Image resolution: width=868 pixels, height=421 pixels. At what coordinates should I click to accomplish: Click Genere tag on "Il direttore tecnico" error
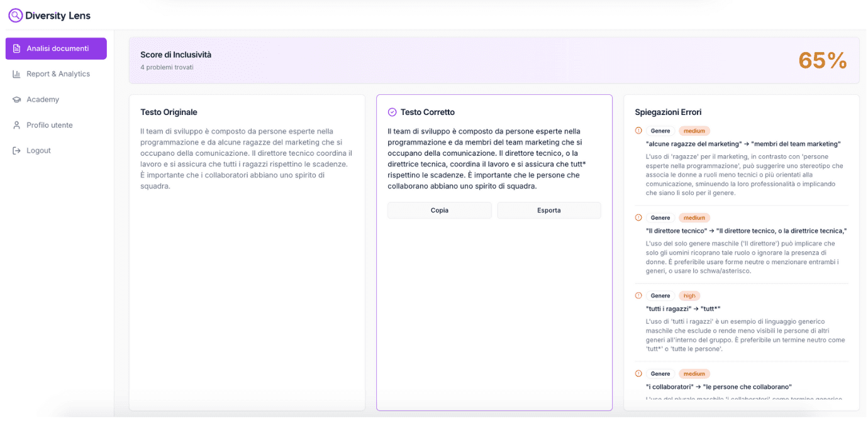[660, 217]
